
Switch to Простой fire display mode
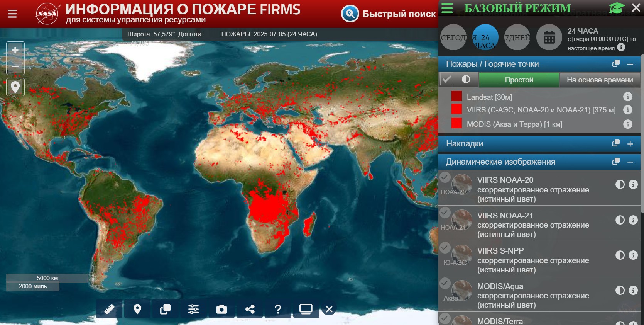click(x=519, y=80)
